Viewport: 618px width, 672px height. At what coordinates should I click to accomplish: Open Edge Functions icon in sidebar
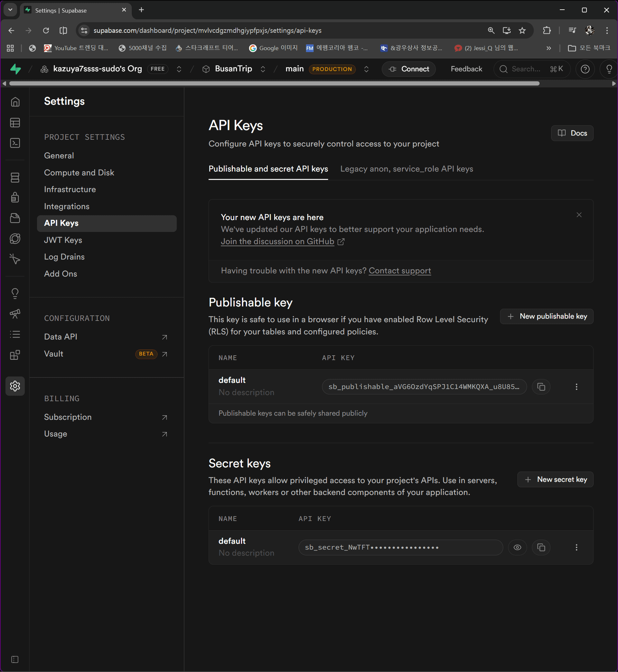click(x=15, y=239)
